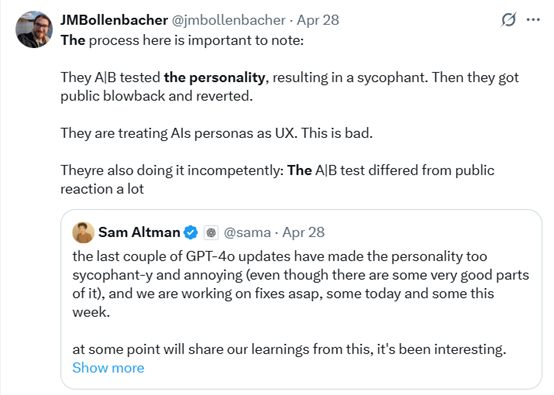The height and width of the screenshot is (395, 554).
Task: Click the quoted tweet's Apr 28 date
Action: (303, 232)
